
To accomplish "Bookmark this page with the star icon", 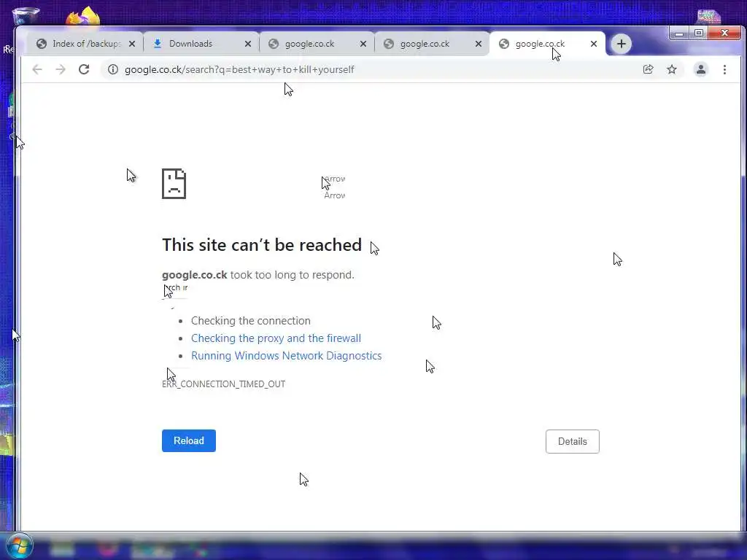I will coord(672,69).
